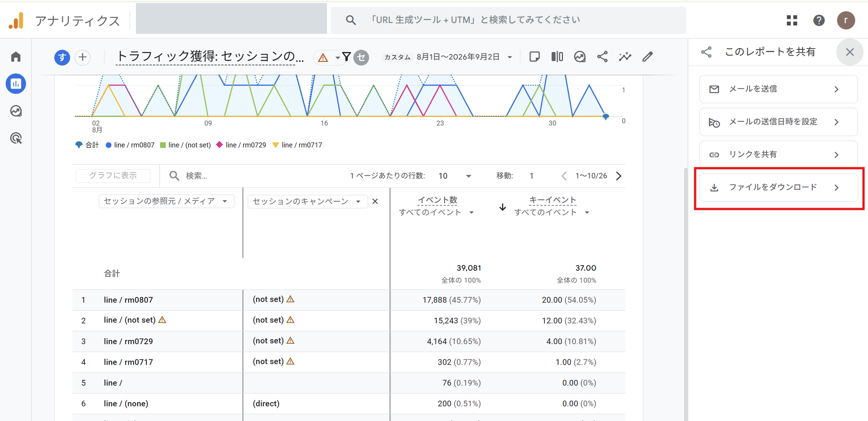Go to Home in left sidebar
This screenshot has height=421, width=868.
click(16, 57)
